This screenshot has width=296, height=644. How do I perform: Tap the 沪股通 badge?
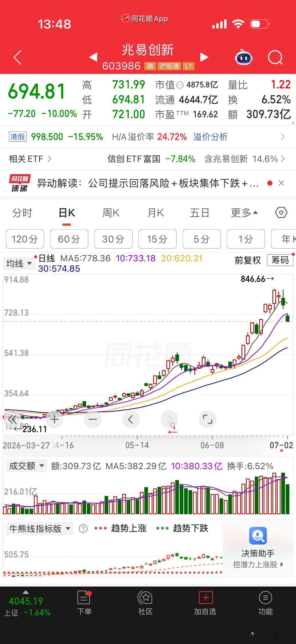[x=169, y=66]
